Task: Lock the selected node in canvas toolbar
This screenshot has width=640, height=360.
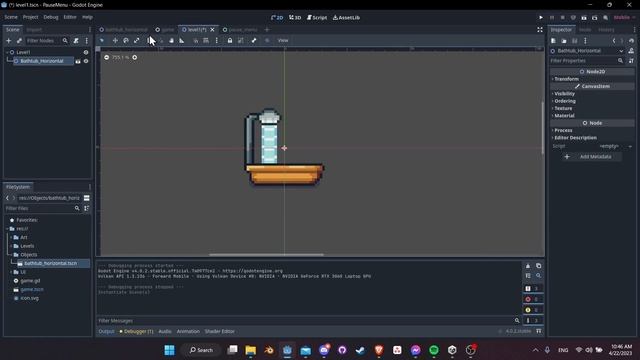Action: [230, 40]
